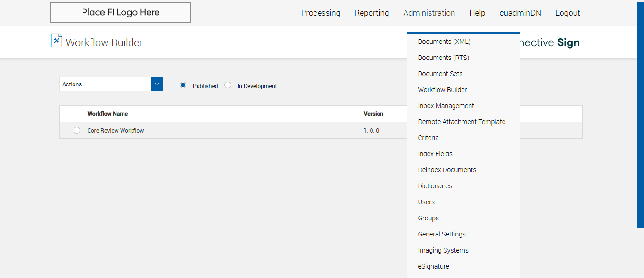
Task: Open the Actions dropdown arrow
Action: tap(157, 84)
